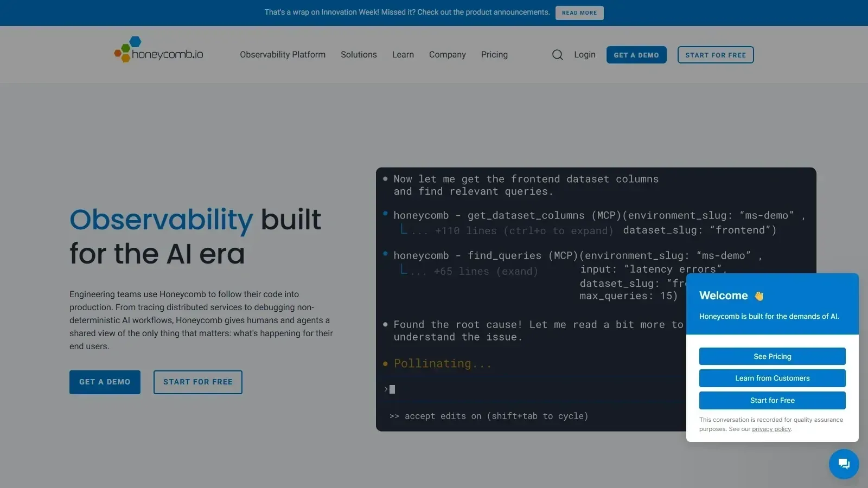Viewport: 868px width, 488px height.
Task: Select See Pricing in chat widget
Action: 773,356
